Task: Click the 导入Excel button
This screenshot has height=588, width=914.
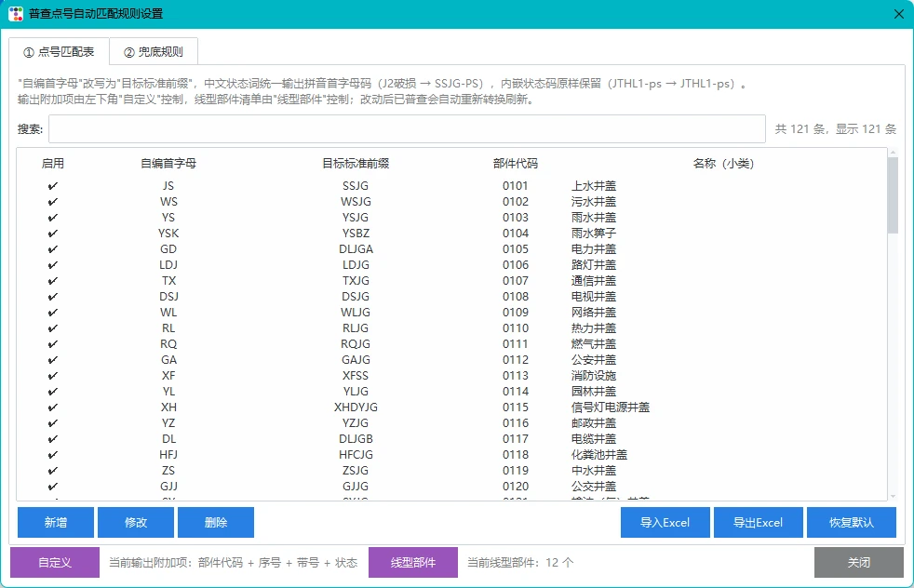Action: 665,522
